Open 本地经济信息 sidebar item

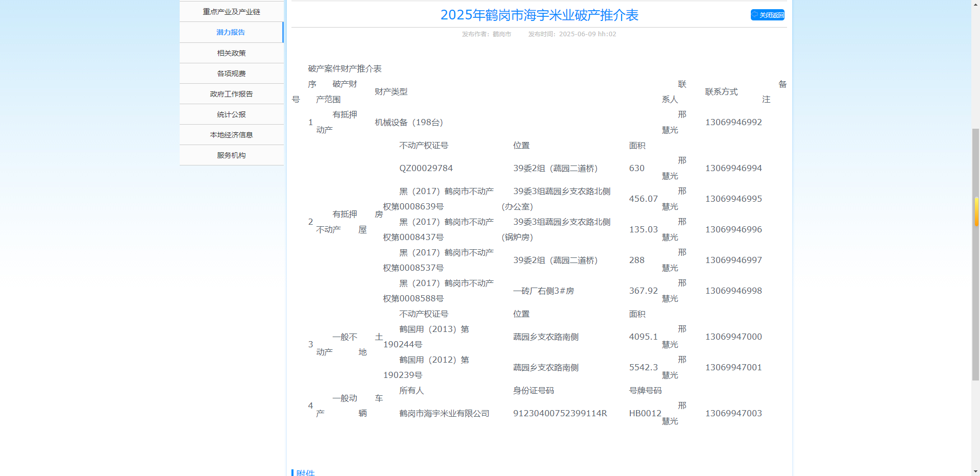click(231, 135)
